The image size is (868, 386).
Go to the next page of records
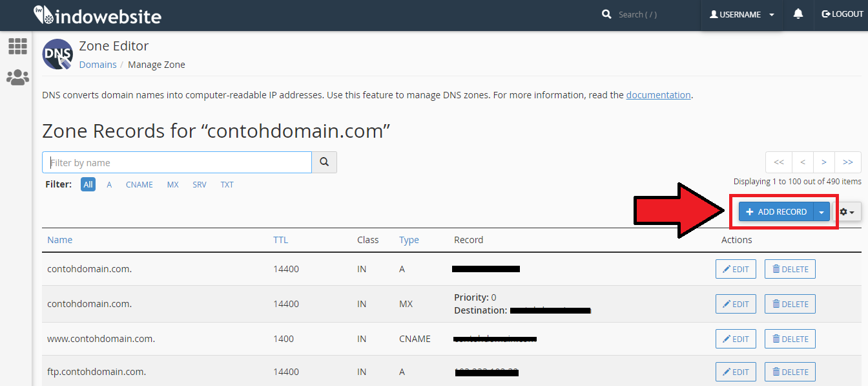coord(823,162)
